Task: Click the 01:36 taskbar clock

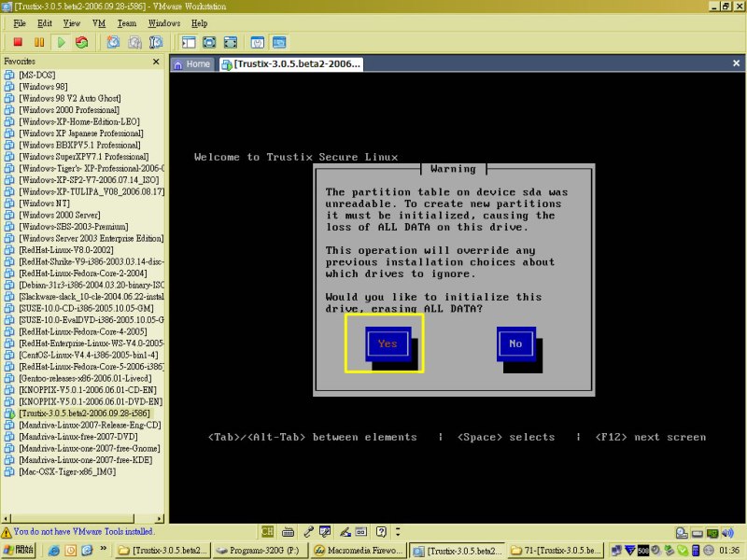Action: coord(729,551)
